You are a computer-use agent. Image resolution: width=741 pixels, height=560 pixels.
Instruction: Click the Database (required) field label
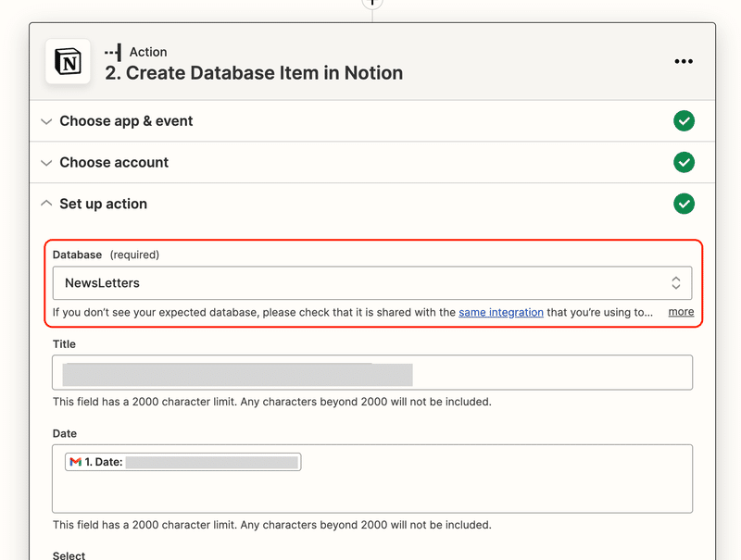pos(106,255)
